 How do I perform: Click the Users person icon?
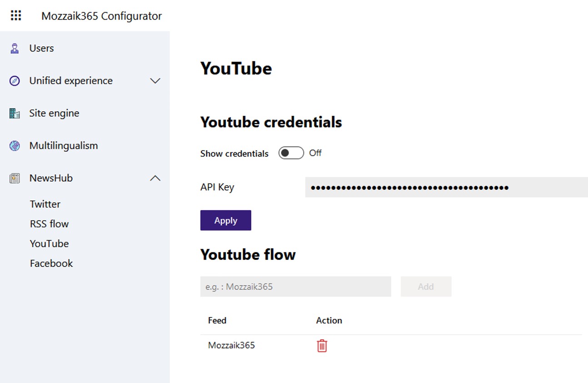coord(15,48)
